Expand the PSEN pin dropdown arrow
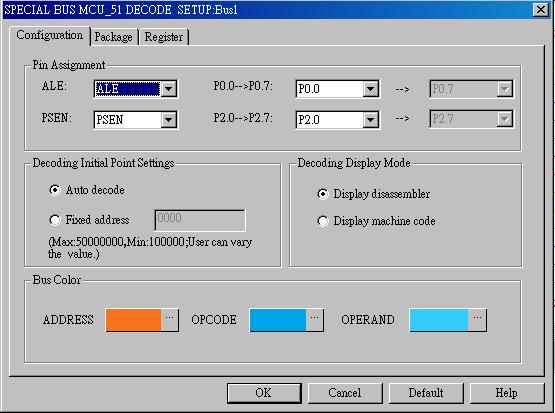This screenshot has width=555, height=413. tap(168, 120)
